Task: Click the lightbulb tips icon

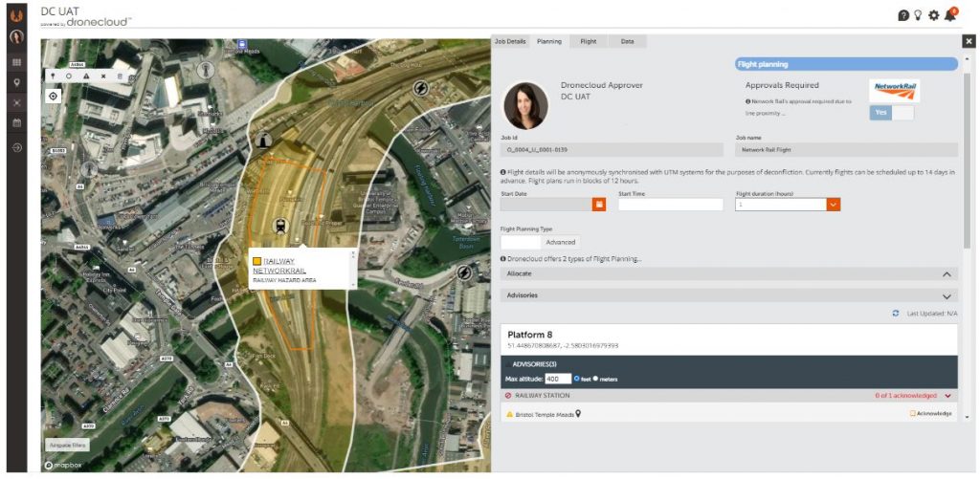Action: [x=918, y=15]
